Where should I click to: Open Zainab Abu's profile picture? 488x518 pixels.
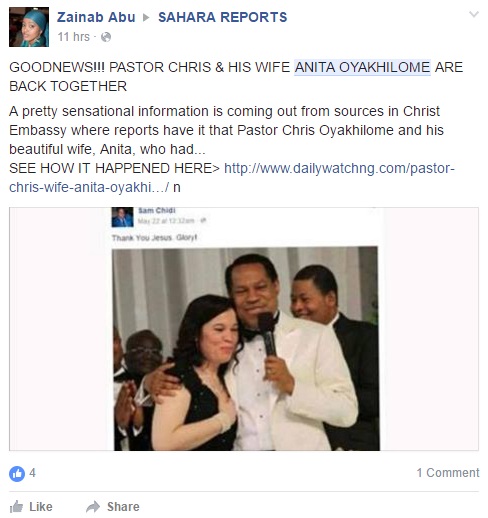pos(29,27)
